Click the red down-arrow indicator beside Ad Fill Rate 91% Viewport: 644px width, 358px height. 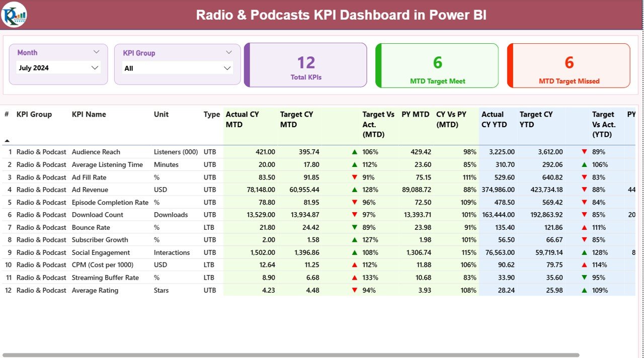pos(357,177)
